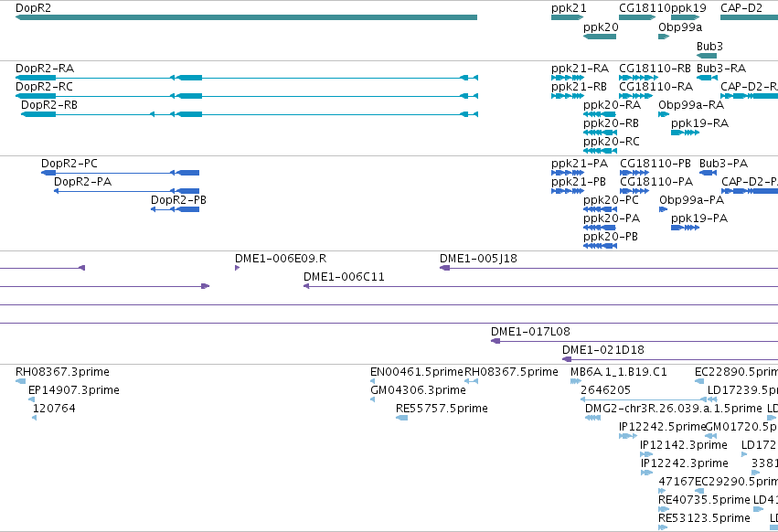Select the DopR2-RA transcript
Image resolution: width=778 pixels, height=532 pixels.
point(247,78)
